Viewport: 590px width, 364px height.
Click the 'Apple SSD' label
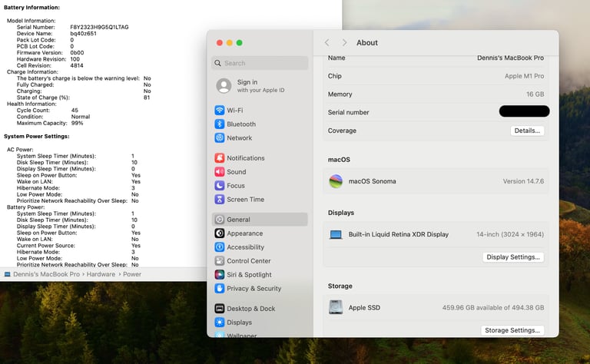tap(364, 308)
